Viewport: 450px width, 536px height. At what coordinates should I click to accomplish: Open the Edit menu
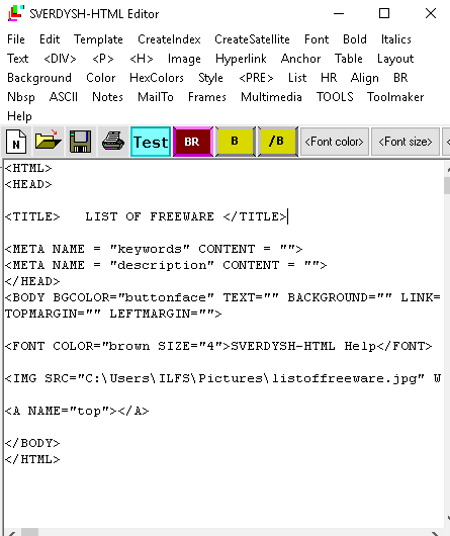[50, 39]
